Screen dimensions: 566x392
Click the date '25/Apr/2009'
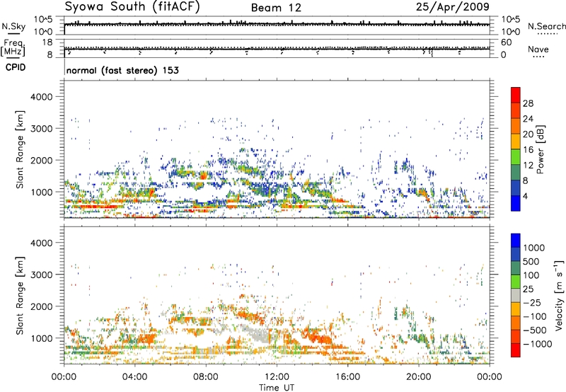(453, 7)
